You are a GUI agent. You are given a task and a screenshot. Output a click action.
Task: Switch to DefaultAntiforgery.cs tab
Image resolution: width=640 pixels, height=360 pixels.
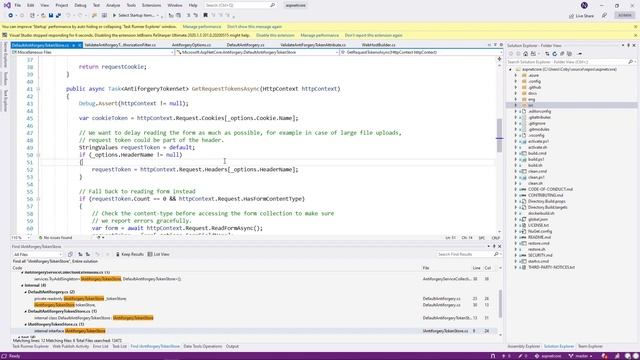tap(245, 45)
